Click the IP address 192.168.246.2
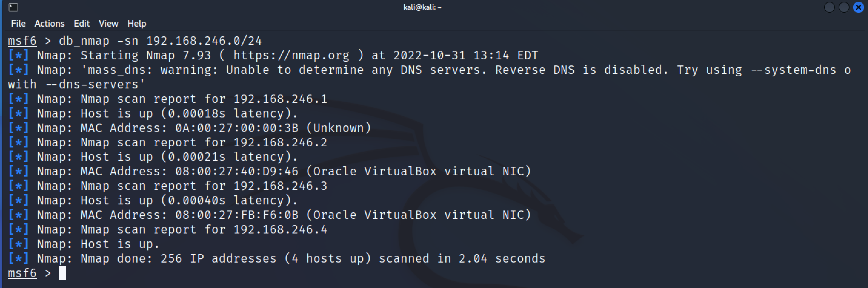The width and height of the screenshot is (868, 288). point(280,142)
